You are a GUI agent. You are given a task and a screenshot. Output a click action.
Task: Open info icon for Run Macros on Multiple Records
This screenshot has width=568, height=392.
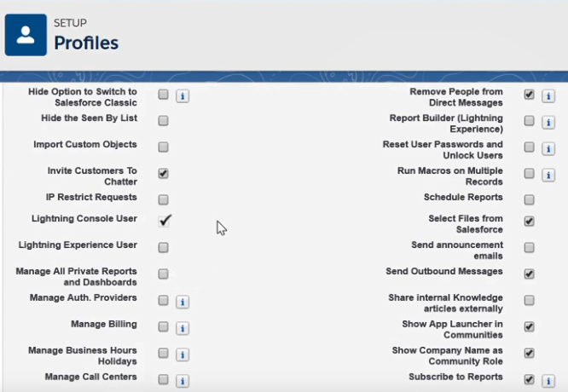click(x=548, y=176)
